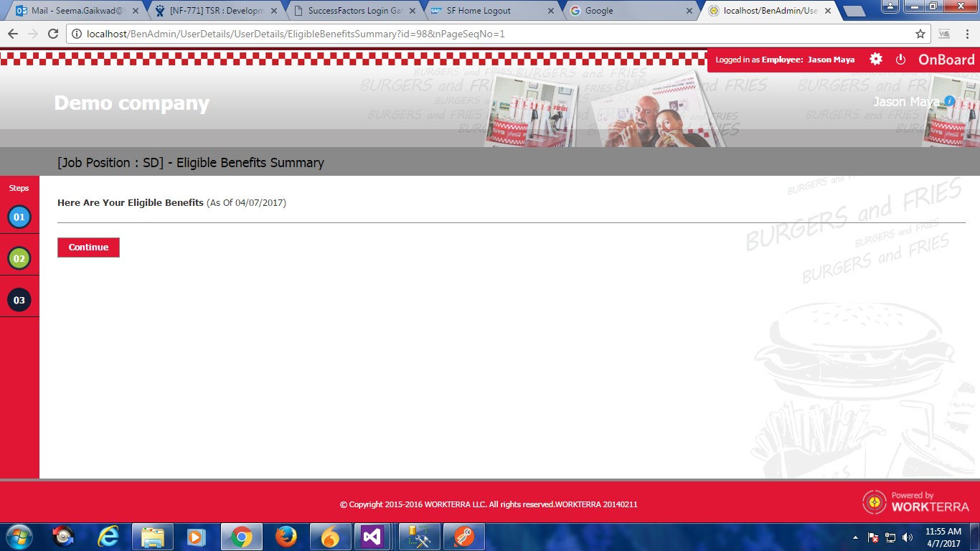Screen dimensions: 980x551
Task: Launch Firefox from the taskbar
Action: click(x=286, y=537)
